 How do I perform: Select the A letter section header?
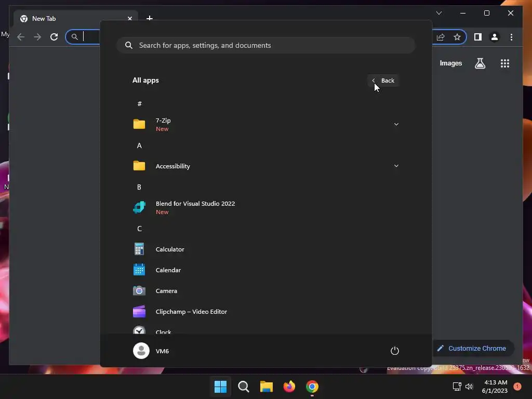point(139,145)
